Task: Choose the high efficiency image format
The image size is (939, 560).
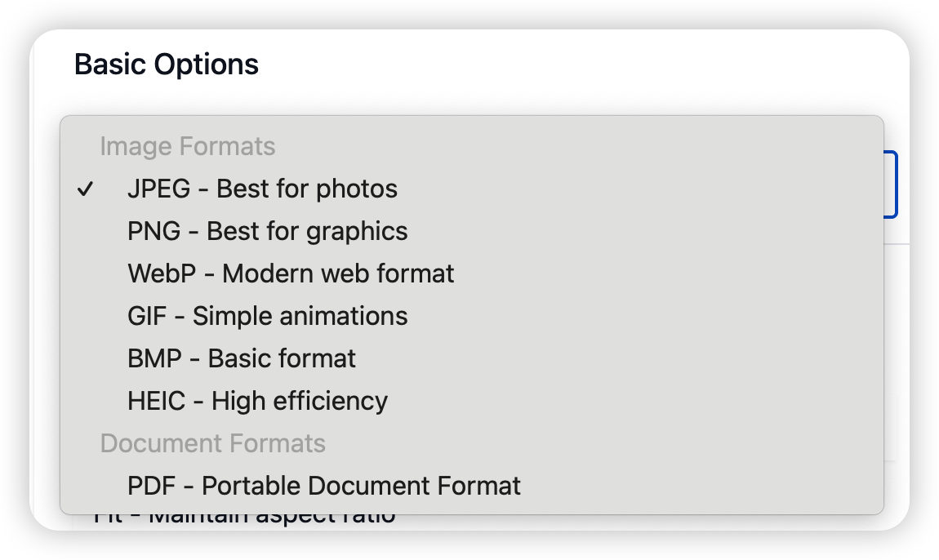Action: [257, 401]
